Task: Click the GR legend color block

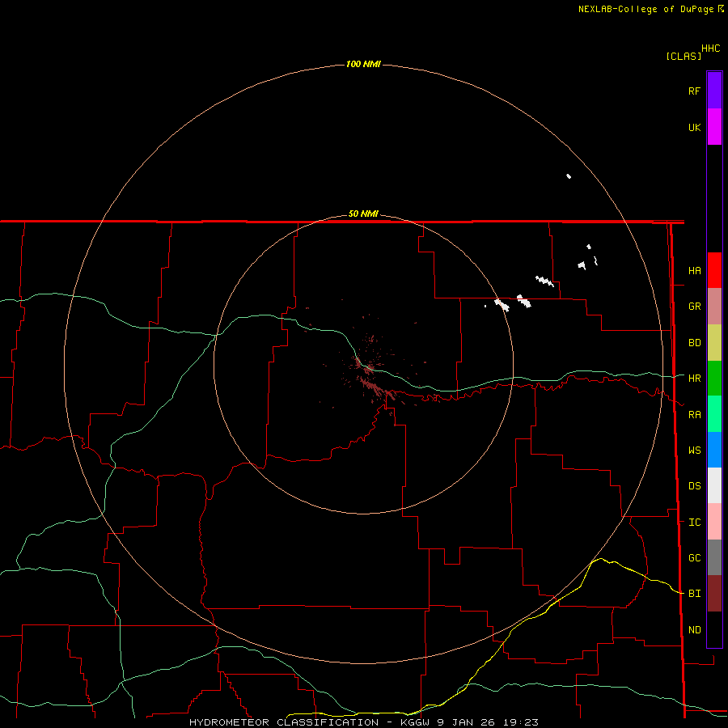Action: tap(714, 307)
